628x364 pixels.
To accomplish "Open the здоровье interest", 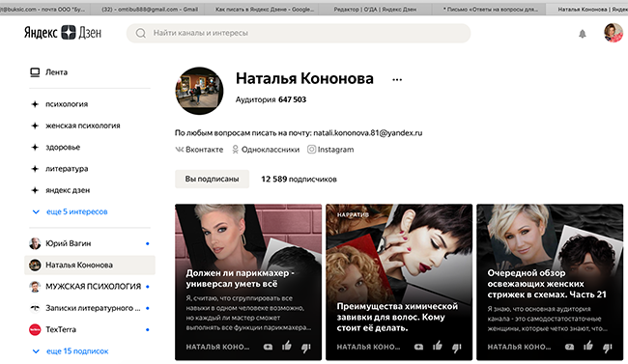I will pos(63,148).
